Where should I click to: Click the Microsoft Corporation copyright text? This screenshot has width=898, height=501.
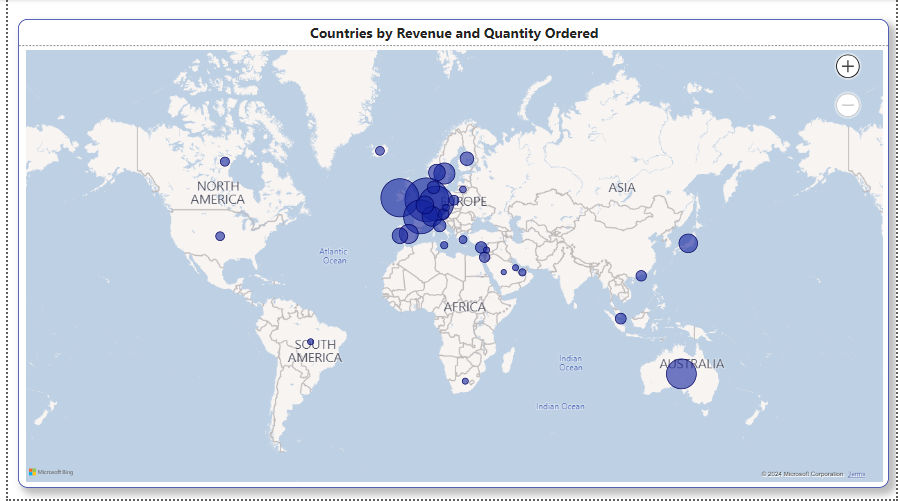coord(802,474)
